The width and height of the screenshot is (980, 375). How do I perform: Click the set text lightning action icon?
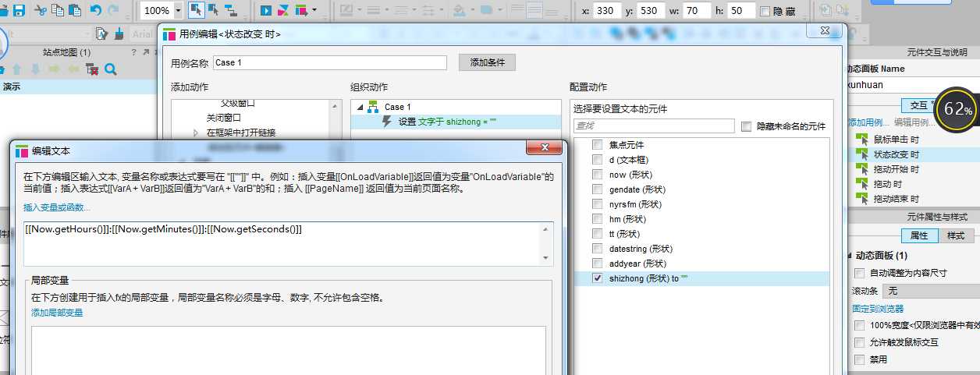[x=387, y=122]
